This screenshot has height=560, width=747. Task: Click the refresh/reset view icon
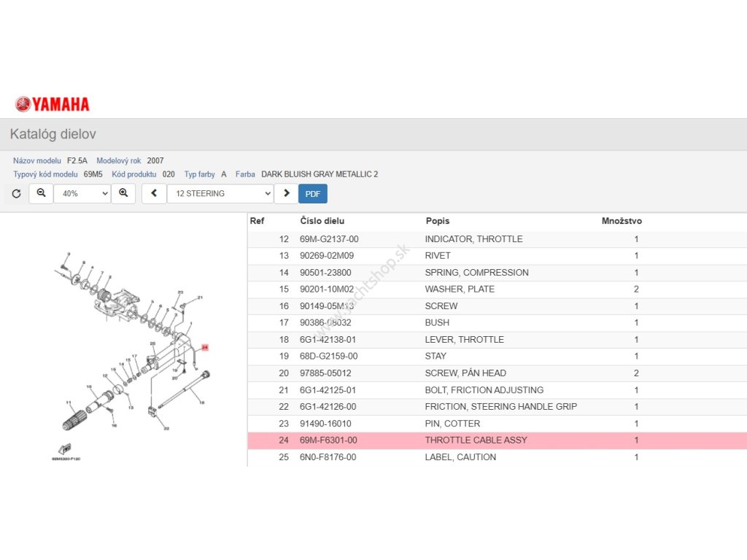[16, 194]
